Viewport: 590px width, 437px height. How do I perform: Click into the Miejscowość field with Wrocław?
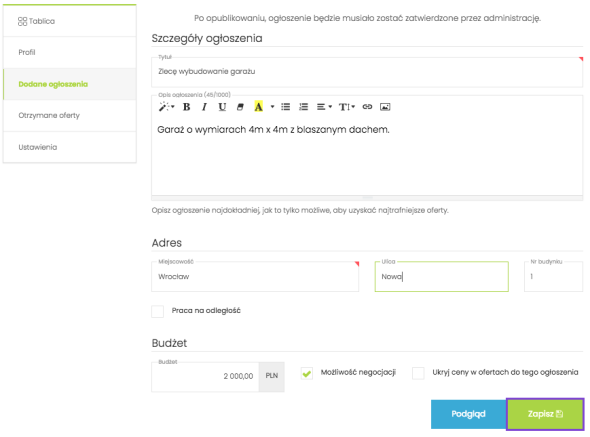pyautogui.click(x=255, y=277)
